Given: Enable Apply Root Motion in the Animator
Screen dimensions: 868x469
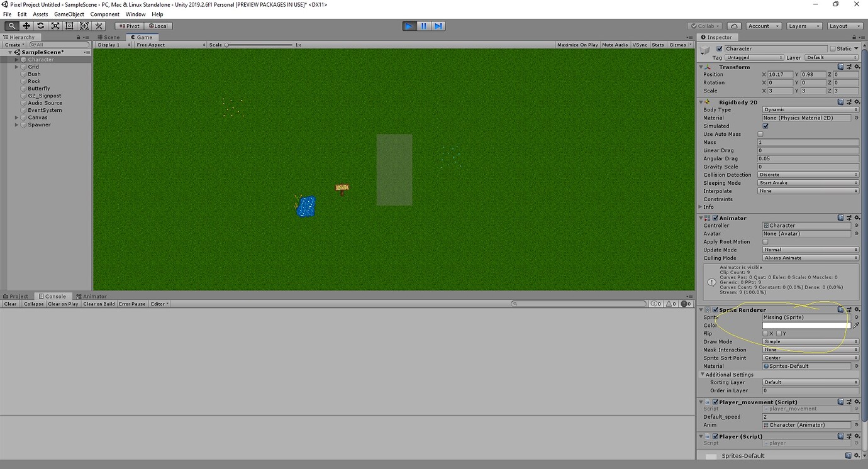Looking at the screenshot, I should click(x=765, y=241).
